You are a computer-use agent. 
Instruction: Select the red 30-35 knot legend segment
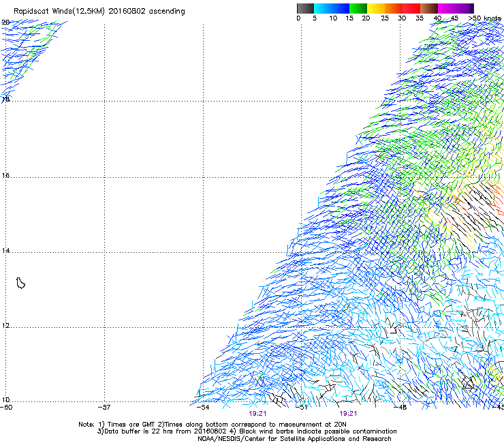tap(411, 8)
